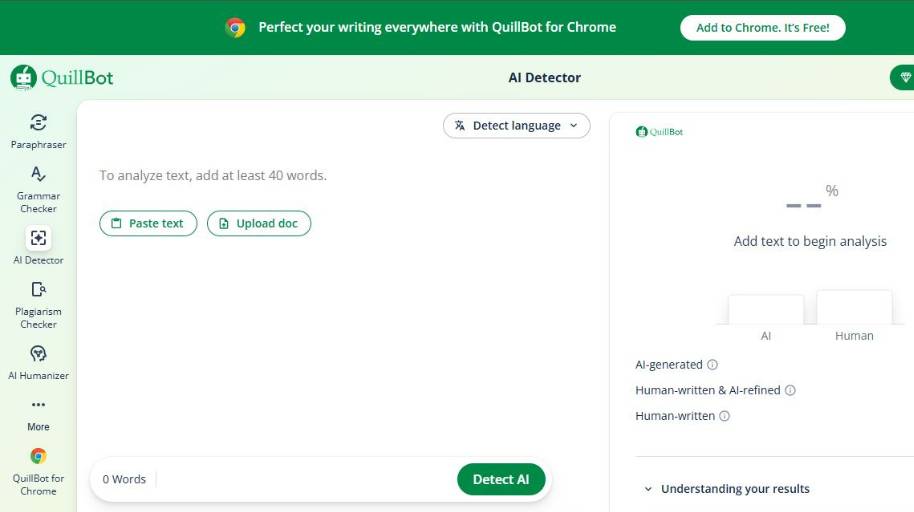The height and width of the screenshot is (512, 914).
Task: Click Add to Chrome. It's Free!
Action: (x=762, y=28)
